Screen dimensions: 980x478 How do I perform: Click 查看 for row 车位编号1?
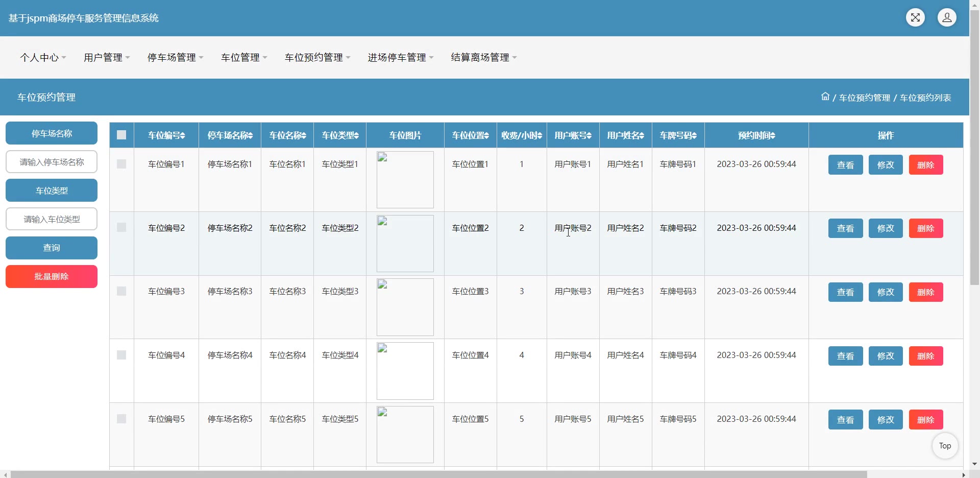pos(845,165)
